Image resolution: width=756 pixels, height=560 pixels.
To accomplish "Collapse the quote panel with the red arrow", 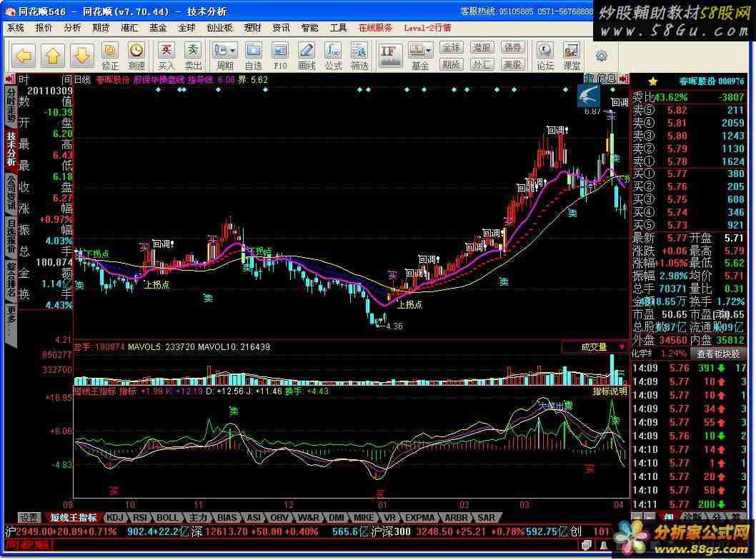I will point(623,79).
